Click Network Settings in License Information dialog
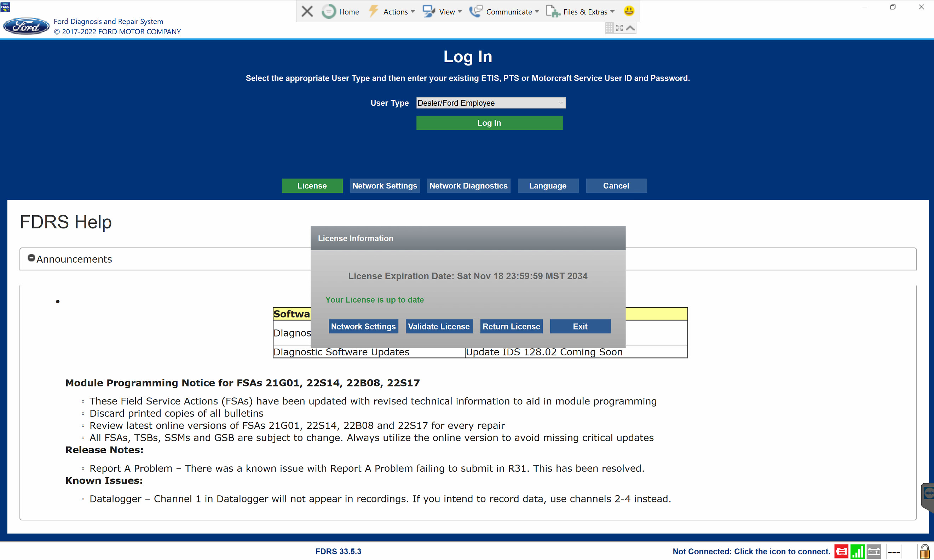 point(363,326)
